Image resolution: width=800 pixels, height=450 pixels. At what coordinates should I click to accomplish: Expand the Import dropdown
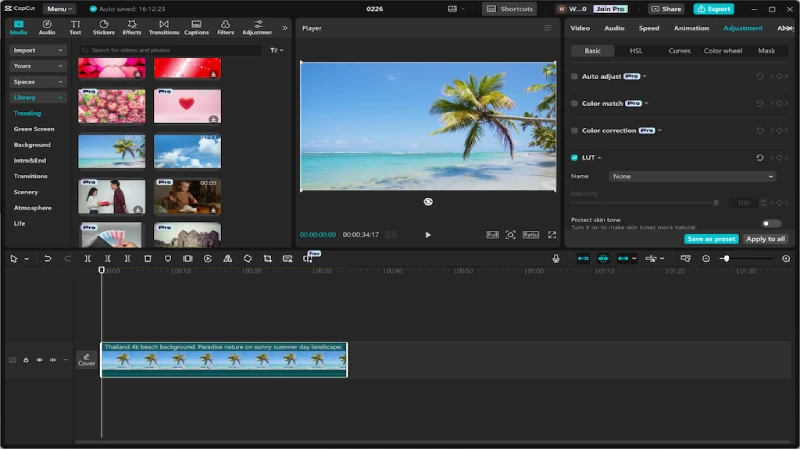pos(38,50)
